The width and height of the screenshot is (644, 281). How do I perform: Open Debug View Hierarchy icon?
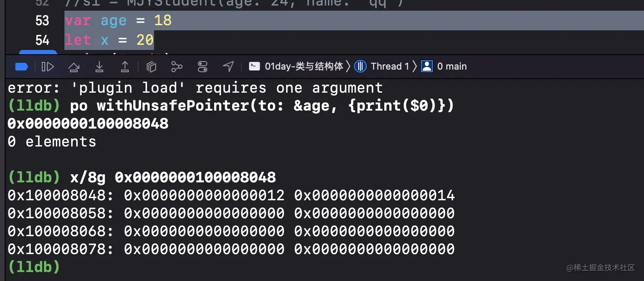pyautogui.click(x=151, y=67)
